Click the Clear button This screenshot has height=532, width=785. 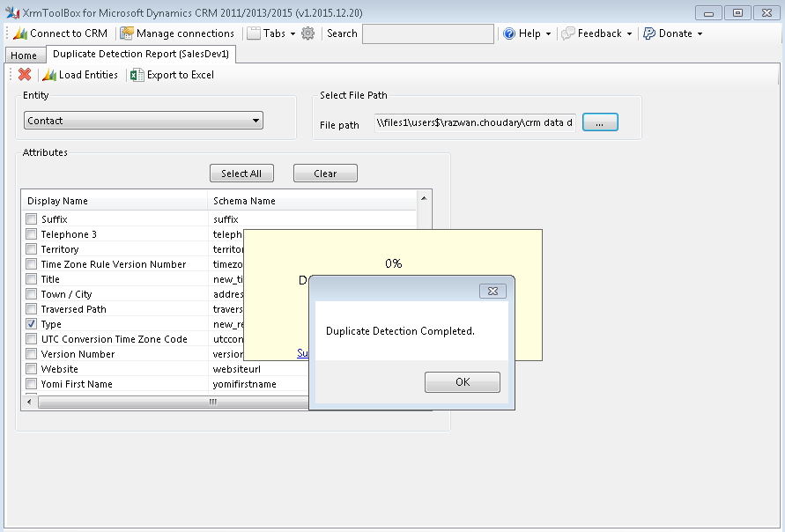pos(325,174)
